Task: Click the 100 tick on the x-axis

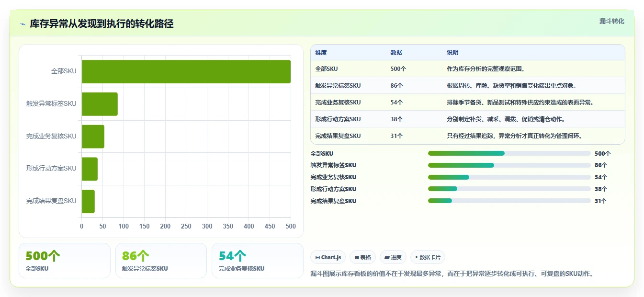Action: pos(124,227)
